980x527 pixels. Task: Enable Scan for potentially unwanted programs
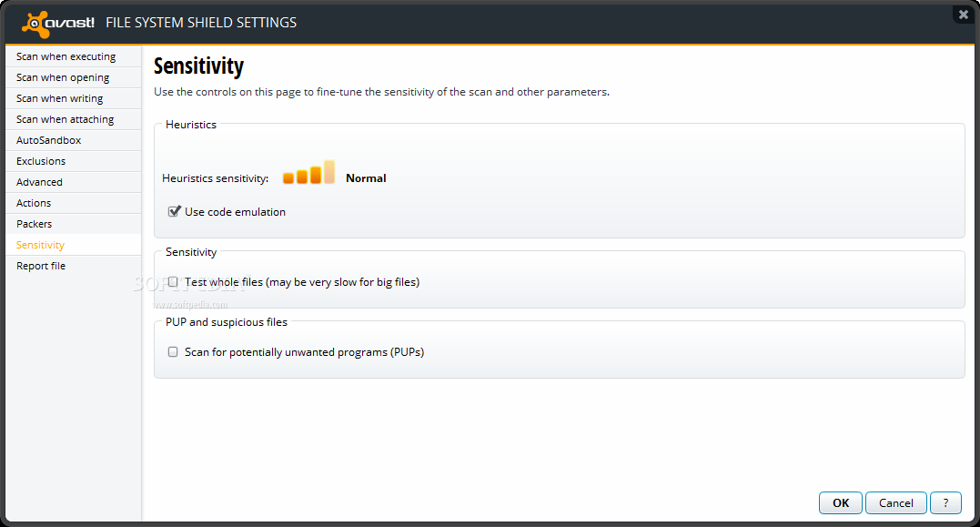tap(173, 352)
